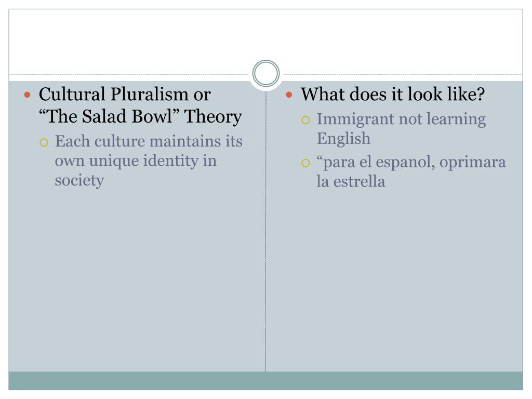Click the word English in the right column
The width and height of the screenshot is (532, 399).
click(x=343, y=139)
